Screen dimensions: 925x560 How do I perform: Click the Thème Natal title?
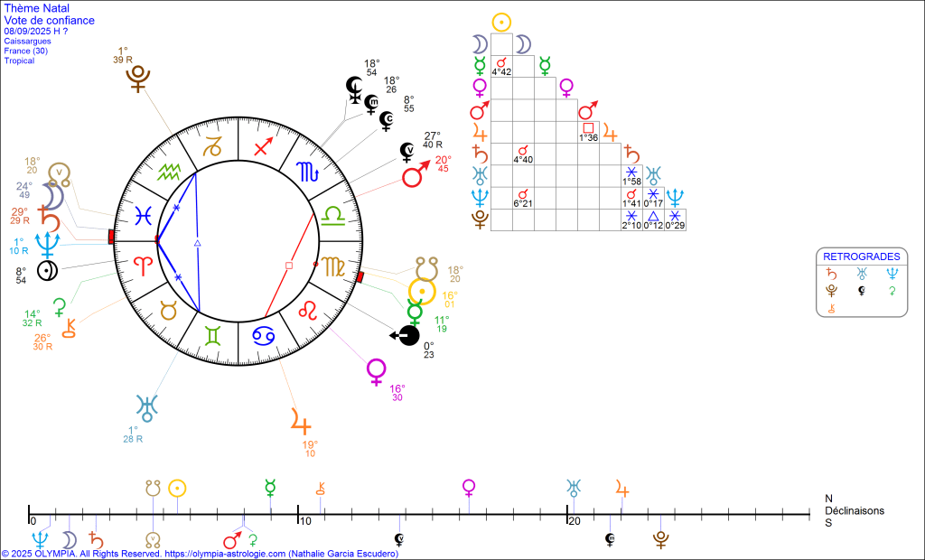coord(33,8)
